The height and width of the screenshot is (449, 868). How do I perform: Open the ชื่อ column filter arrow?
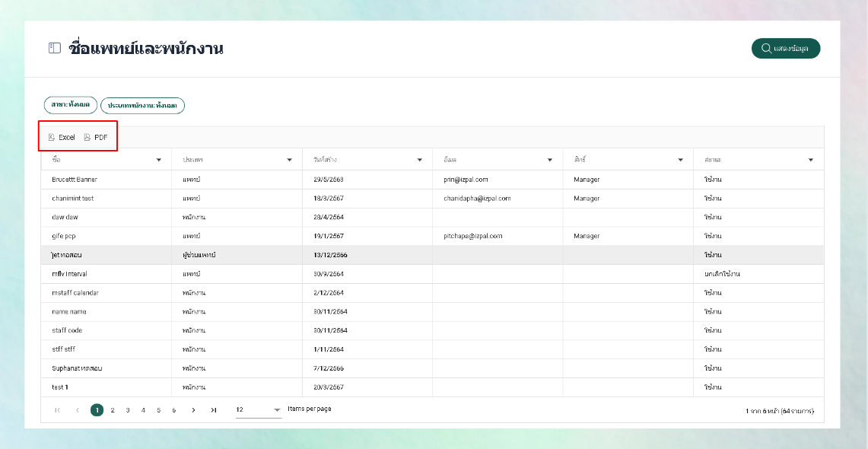click(x=159, y=160)
